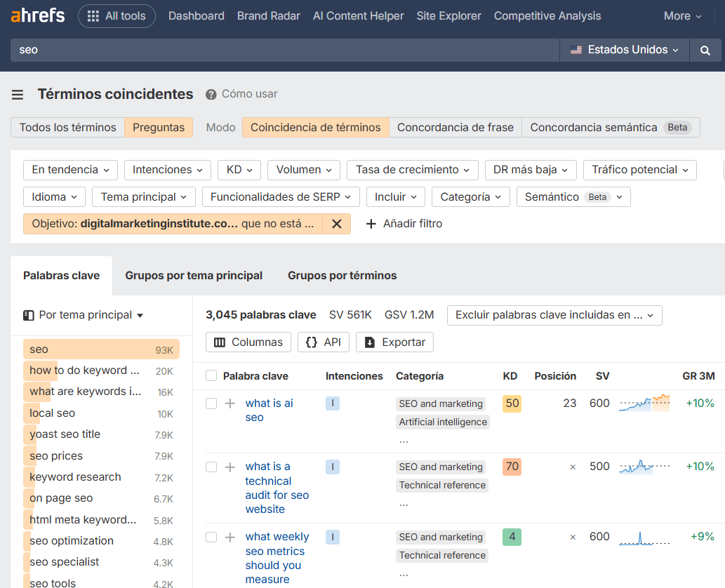Click the Cómo usar help icon
Screen dimensions: 725x588
pyautogui.click(x=211, y=94)
